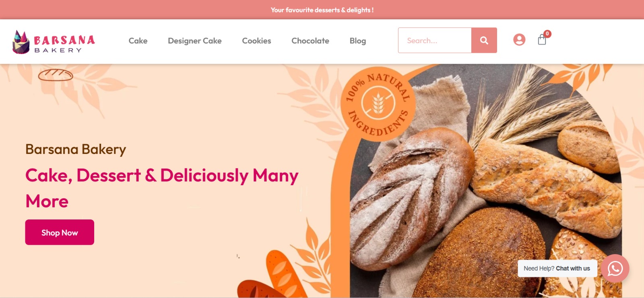Open the WhatsApp chat bubble icon
This screenshot has width=644, height=298.
(615, 269)
